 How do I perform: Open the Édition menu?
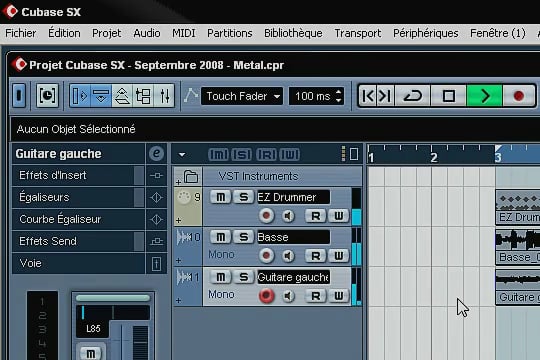coord(64,33)
